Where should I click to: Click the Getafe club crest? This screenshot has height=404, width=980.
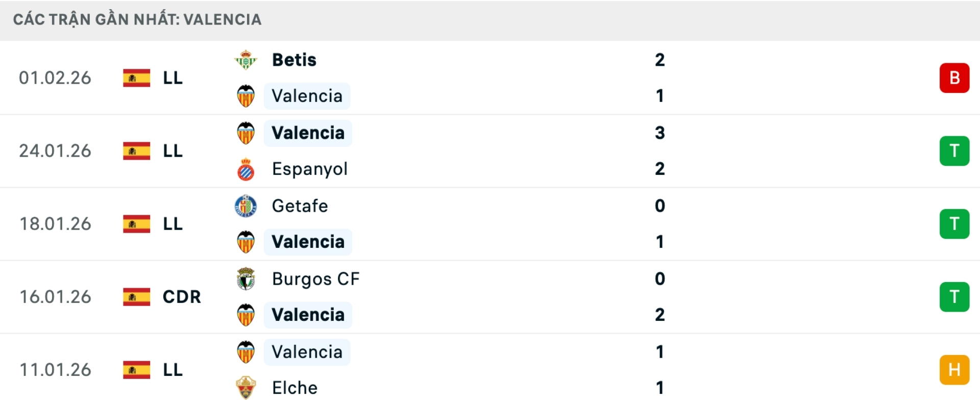point(247,206)
